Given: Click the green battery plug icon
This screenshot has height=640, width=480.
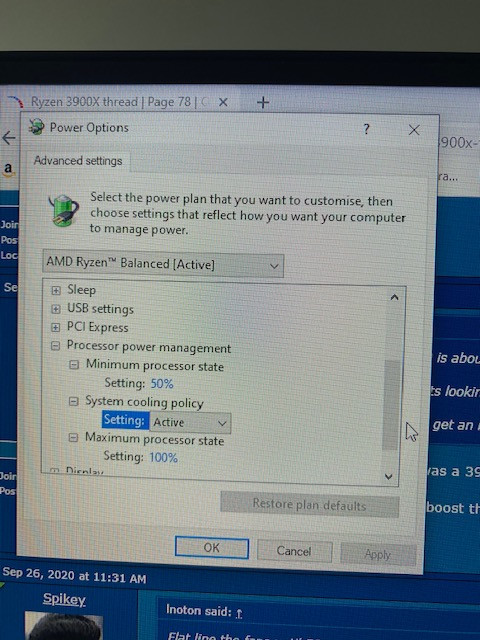Looking at the screenshot, I should tap(64, 210).
